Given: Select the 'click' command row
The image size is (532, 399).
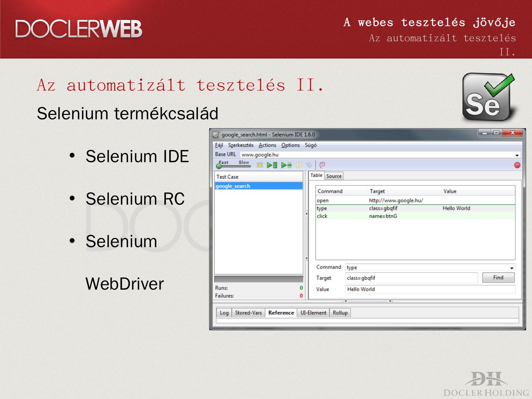Looking at the screenshot, I should pyautogui.click(x=415, y=216).
